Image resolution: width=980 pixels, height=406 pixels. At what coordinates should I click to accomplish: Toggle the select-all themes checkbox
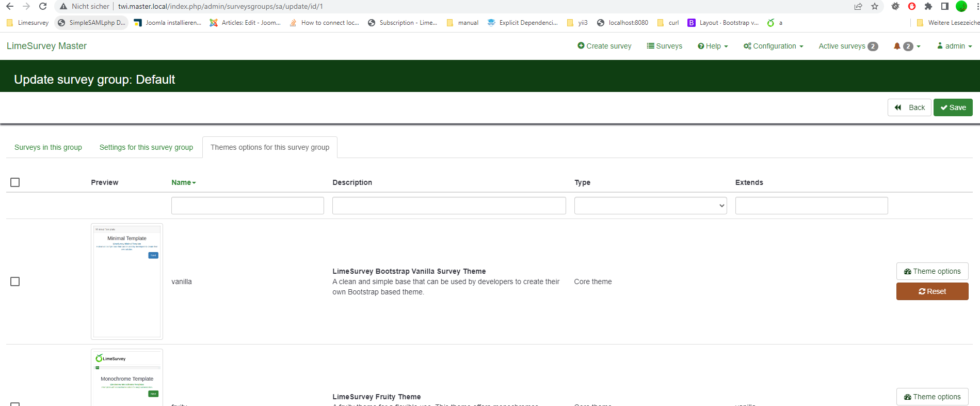click(15, 182)
